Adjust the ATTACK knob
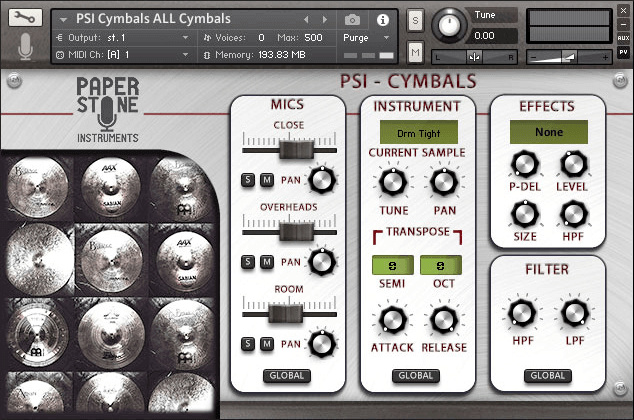The width and height of the screenshot is (634, 420). tap(392, 320)
